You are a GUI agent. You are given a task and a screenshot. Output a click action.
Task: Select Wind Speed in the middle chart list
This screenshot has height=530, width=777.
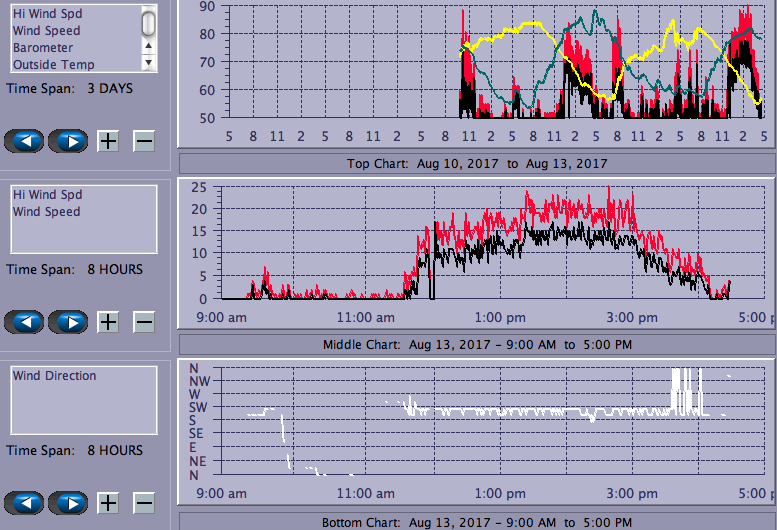tap(46, 212)
